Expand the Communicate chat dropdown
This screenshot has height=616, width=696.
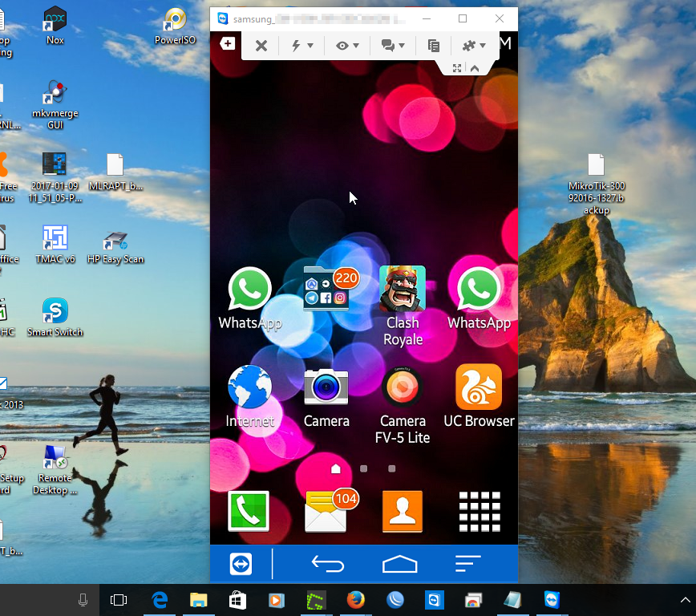pos(392,45)
